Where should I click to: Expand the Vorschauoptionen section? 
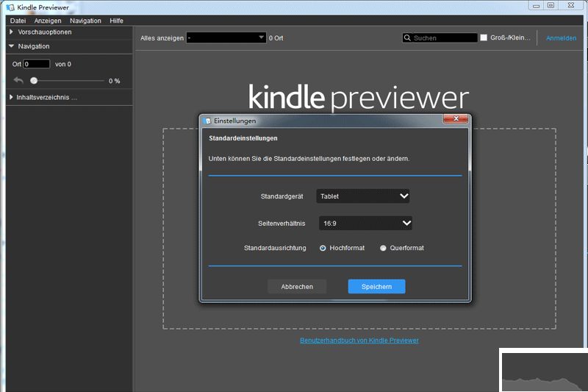point(11,32)
